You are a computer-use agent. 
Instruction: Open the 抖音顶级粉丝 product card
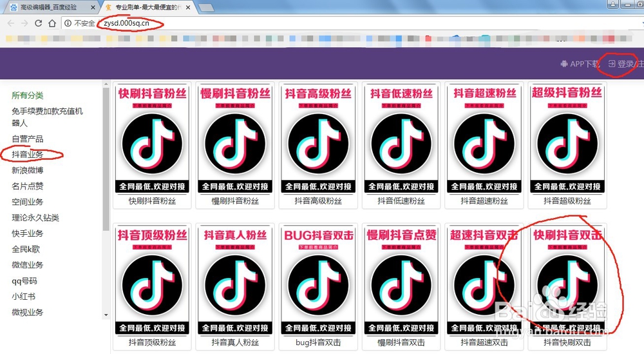coord(152,286)
